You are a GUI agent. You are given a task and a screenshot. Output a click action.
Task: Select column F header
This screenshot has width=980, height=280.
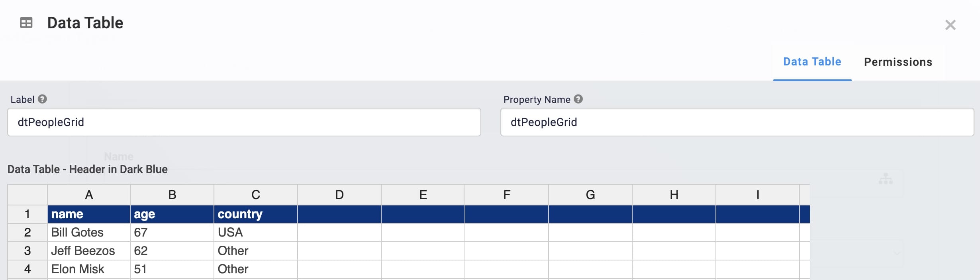click(x=507, y=195)
